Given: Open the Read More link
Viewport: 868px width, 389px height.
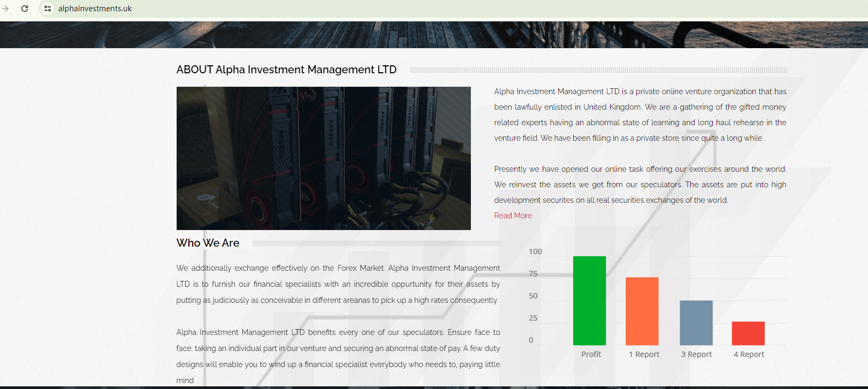Looking at the screenshot, I should [x=513, y=216].
